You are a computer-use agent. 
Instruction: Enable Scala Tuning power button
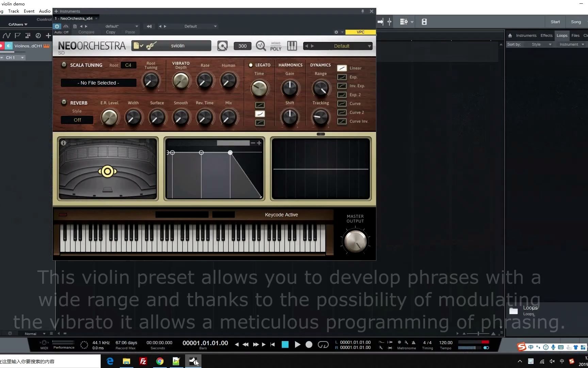(64, 65)
